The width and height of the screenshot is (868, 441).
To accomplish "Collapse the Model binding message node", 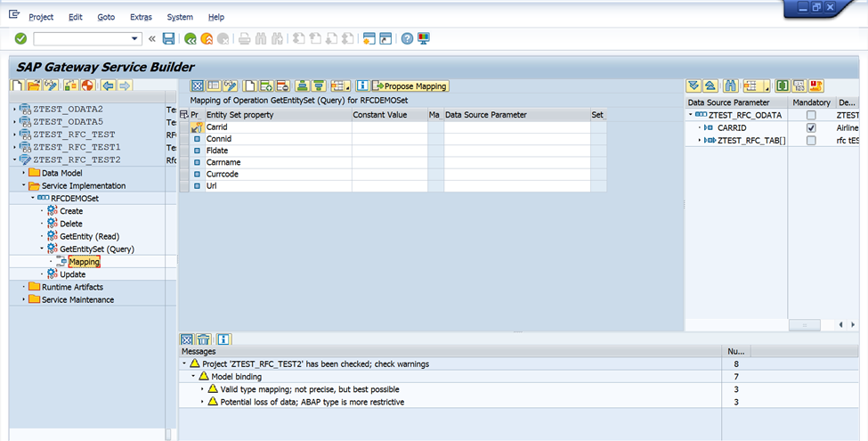I will tap(193, 376).
